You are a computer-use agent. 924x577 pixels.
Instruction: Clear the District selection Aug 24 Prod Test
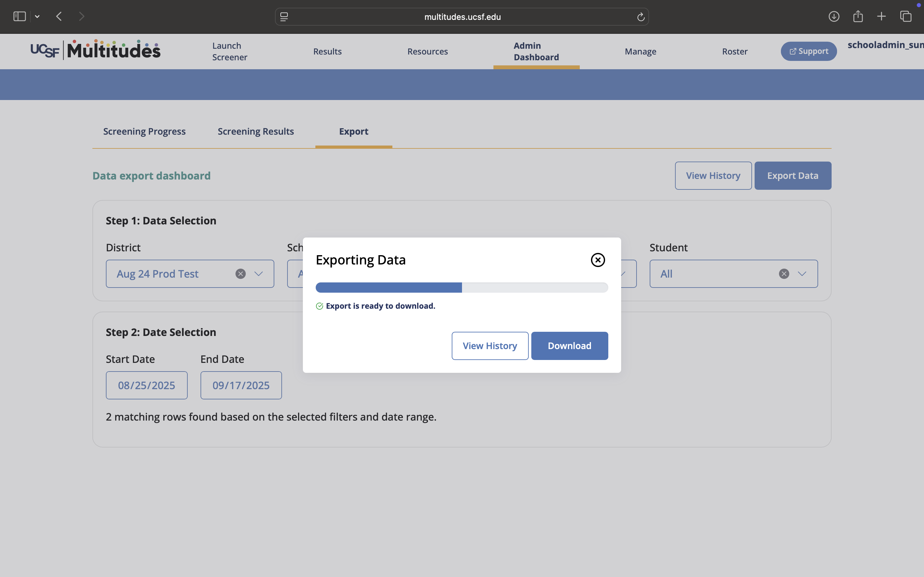coord(241,274)
